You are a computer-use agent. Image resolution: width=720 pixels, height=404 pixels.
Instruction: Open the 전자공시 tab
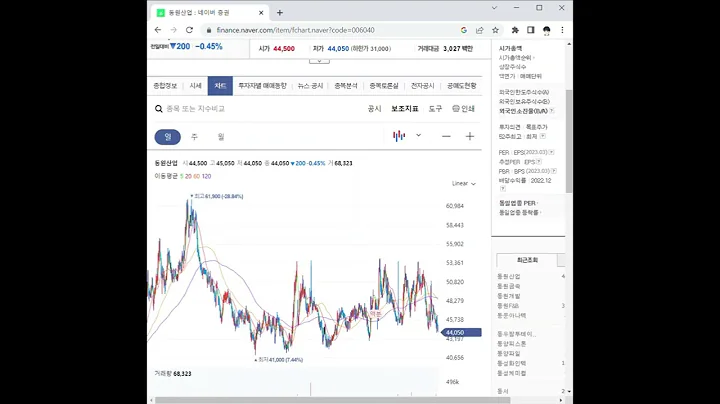[x=422, y=86]
